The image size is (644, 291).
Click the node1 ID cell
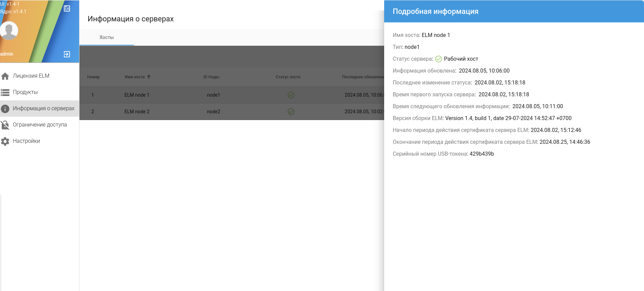click(214, 95)
